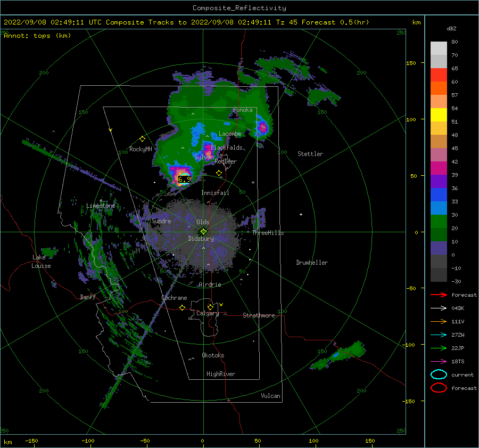Screen dimensions: 479x448
Task: Select the light blue 30–33 dBZ swatch
Action: click(x=439, y=208)
